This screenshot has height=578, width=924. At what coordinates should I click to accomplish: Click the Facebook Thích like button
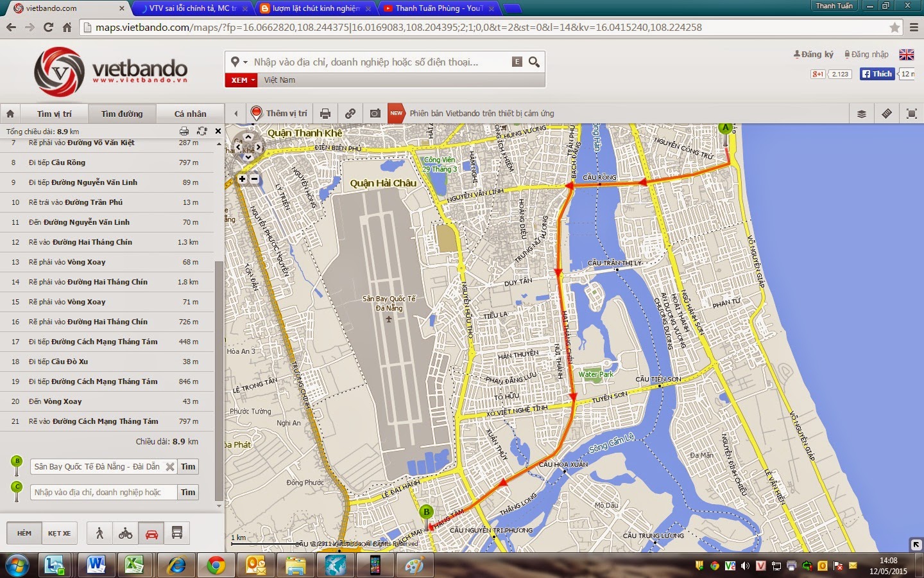(877, 74)
